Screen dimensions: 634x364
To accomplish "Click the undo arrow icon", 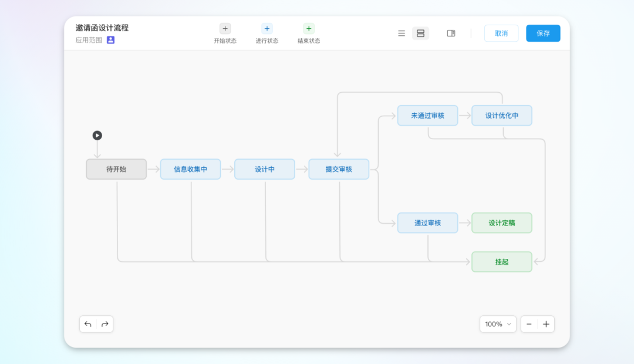I will click(x=88, y=324).
